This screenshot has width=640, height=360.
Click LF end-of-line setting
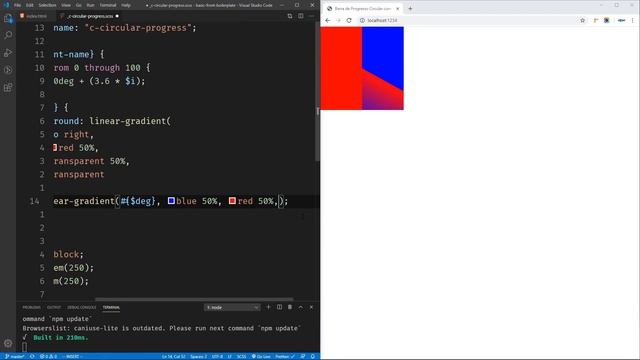(230, 356)
